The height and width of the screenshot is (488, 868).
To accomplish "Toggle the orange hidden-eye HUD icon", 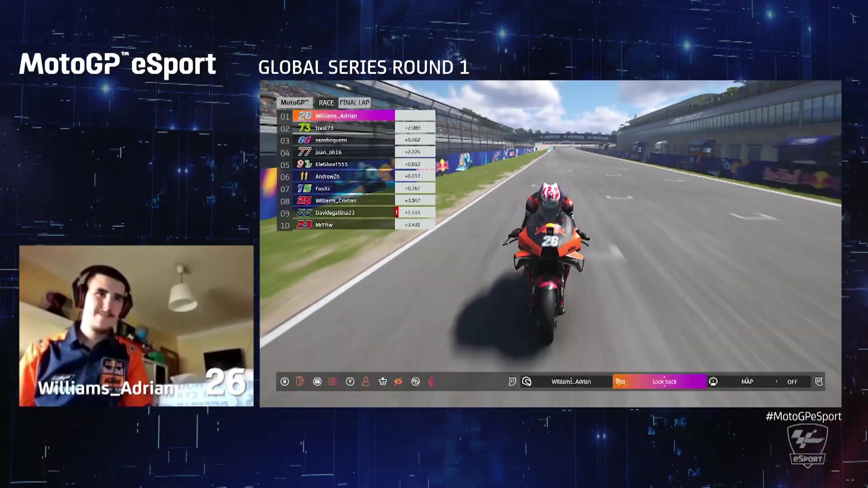I will [398, 382].
